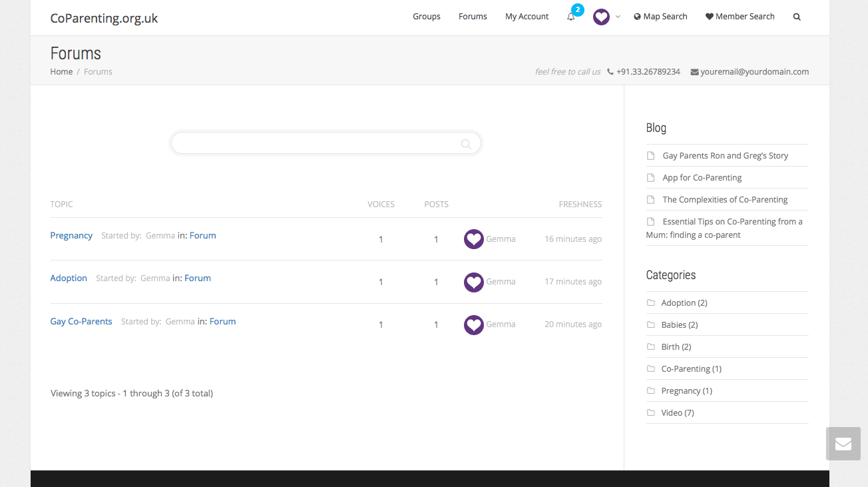Open Babies (2) category
Screen dimensions: 868x487
pos(680,325)
